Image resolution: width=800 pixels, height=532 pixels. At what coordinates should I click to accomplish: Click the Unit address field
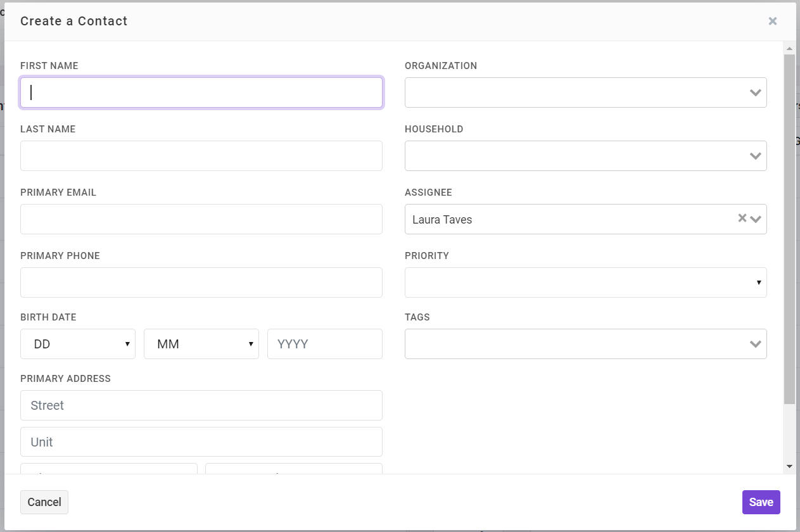pyautogui.click(x=201, y=442)
